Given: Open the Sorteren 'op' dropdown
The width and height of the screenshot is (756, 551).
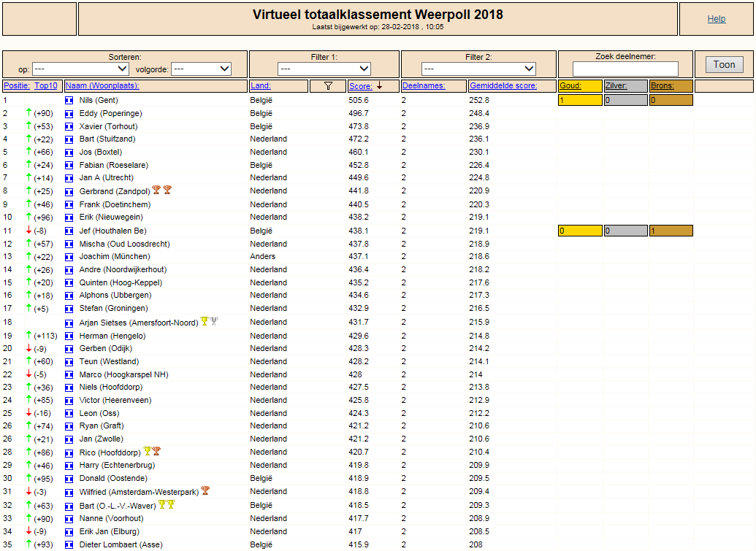Looking at the screenshot, I should point(80,69).
